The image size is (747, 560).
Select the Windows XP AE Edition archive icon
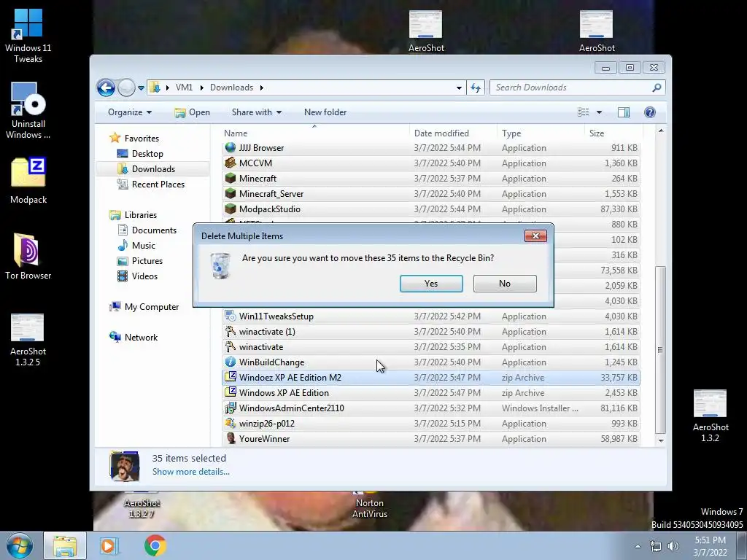coord(231,392)
